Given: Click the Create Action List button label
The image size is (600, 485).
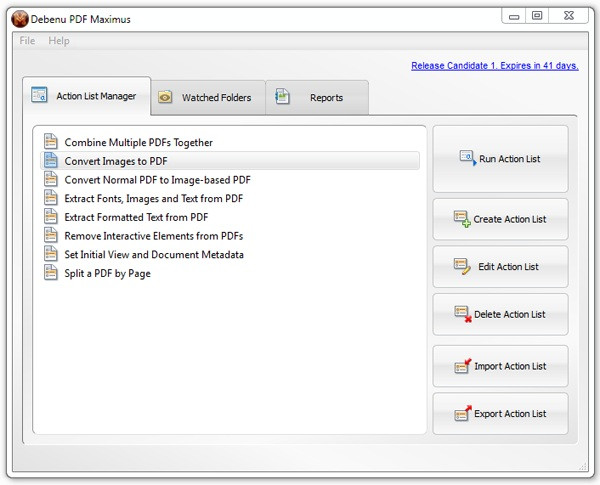Looking at the screenshot, I should [510, 219].
